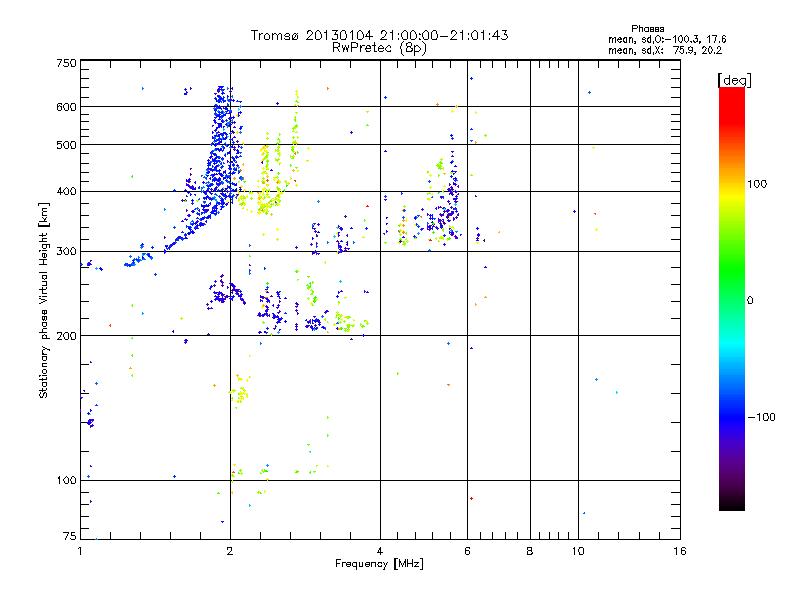Screen dimensions: 800x600
Task: Click the 'mean, sd,O:-100.3, 17.6' statistic
Action: click(667, 39)
